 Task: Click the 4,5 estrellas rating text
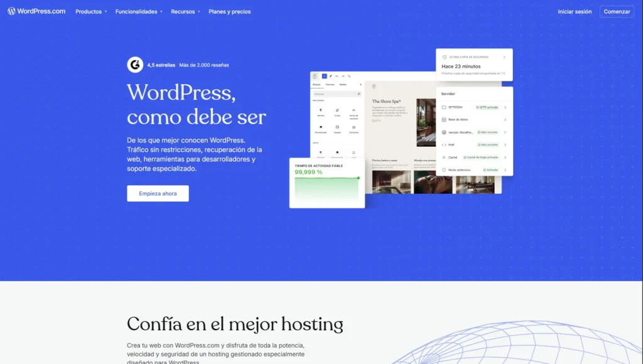coord(161,65)
